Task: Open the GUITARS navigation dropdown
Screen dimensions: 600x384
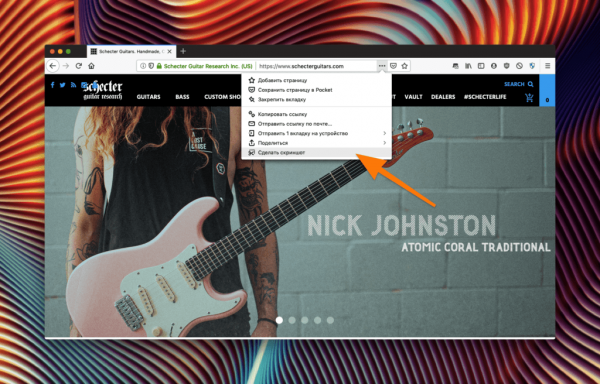Action: coord(148,97)
